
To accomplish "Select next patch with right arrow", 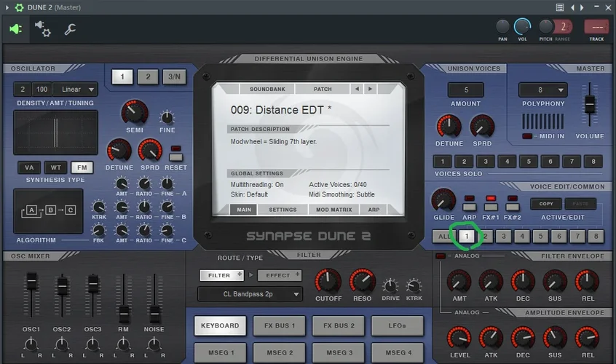I will 370,89.
